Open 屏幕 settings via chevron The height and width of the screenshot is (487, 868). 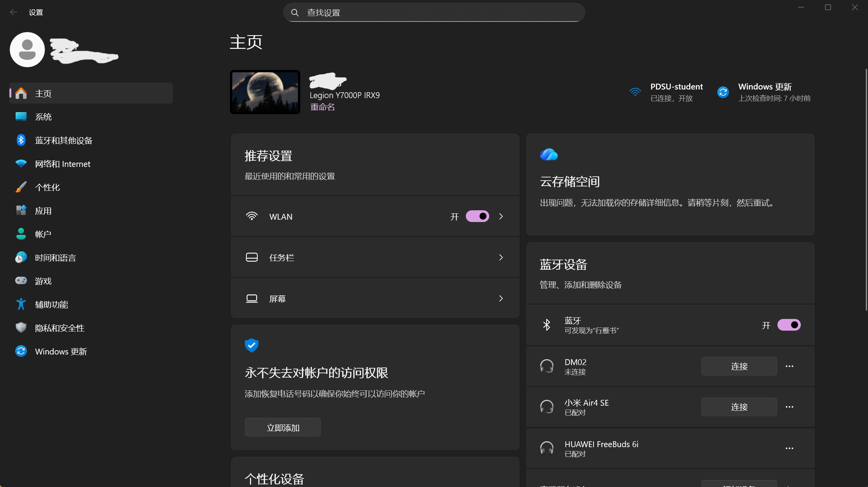(x=501, y=298)
